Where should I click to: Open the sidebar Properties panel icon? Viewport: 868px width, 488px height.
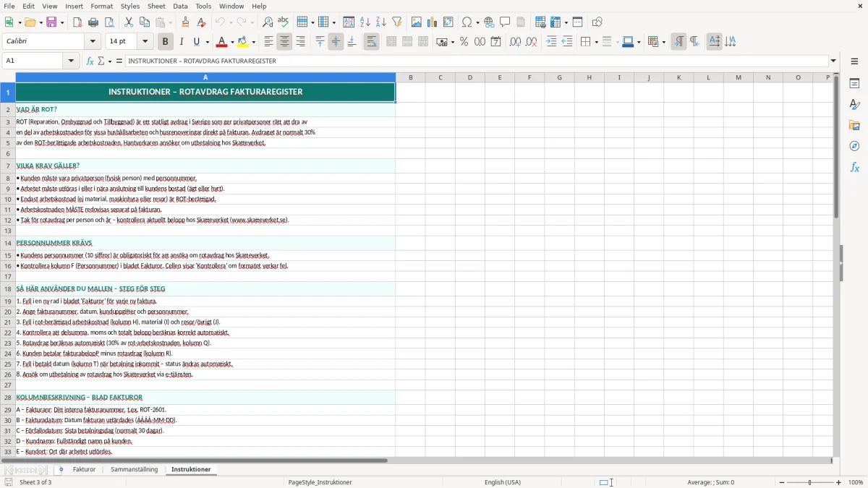click(854, 83)
